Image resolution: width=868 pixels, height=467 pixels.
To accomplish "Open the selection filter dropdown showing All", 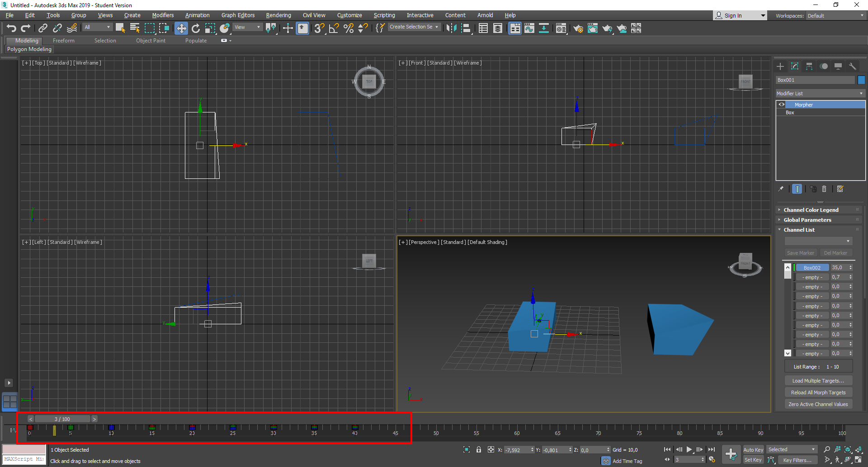I will (x=97, y=27).
